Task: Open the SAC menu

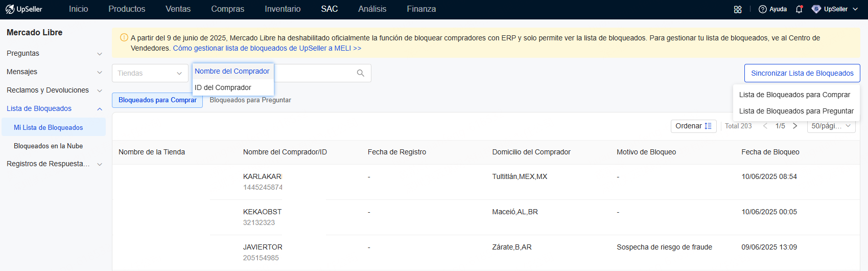Action: pyautogui.click(x=330, y=9)
